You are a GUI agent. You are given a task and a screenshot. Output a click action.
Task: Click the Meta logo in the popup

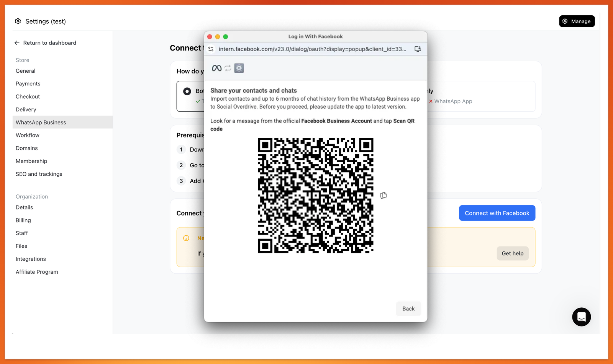(216, 68)
